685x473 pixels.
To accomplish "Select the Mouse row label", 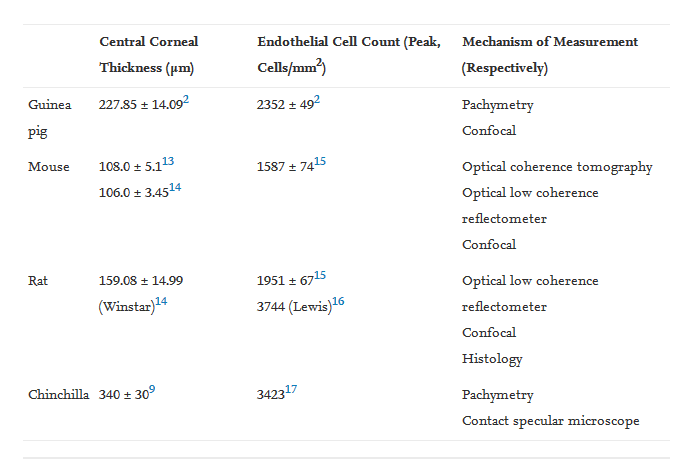I will (49, 167).
